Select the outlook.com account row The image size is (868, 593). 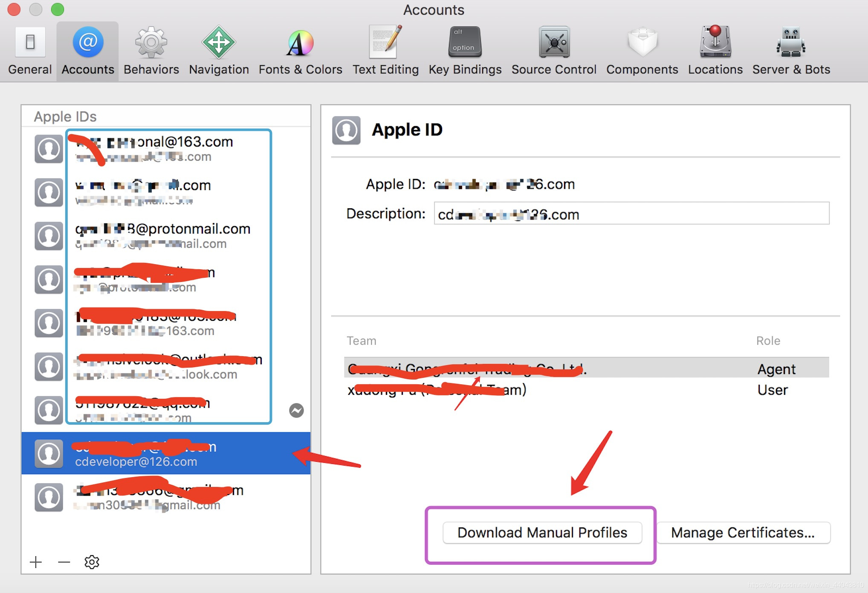point(166,366)
